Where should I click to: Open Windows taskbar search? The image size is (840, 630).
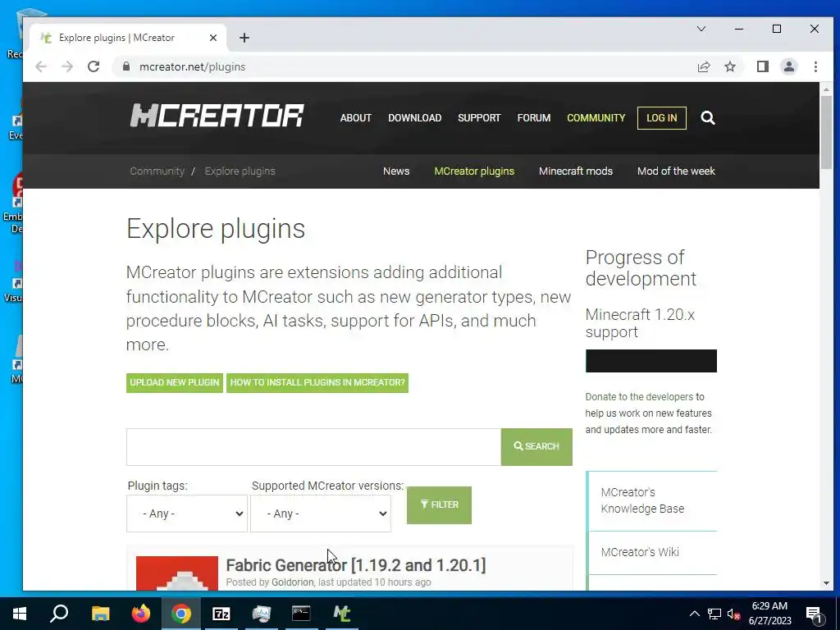tap(59, 614)
